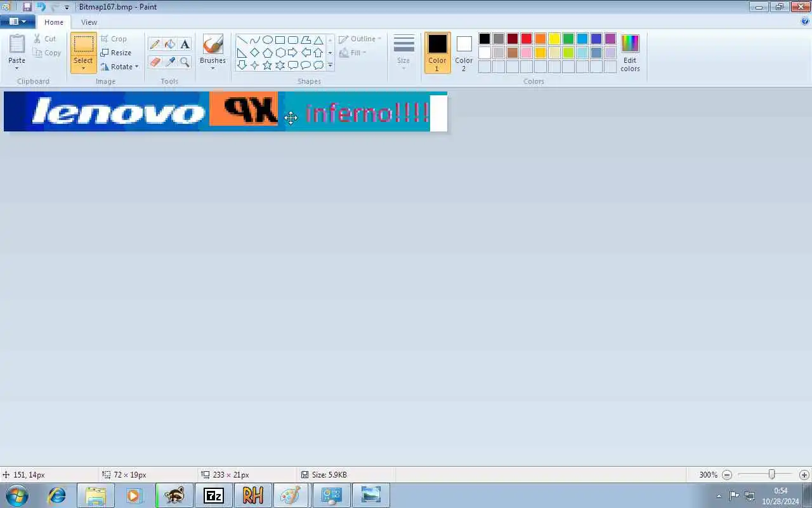Click the zoom slider handle
Image resolution: width=812 pixels, height=508 pixels.
771,474
